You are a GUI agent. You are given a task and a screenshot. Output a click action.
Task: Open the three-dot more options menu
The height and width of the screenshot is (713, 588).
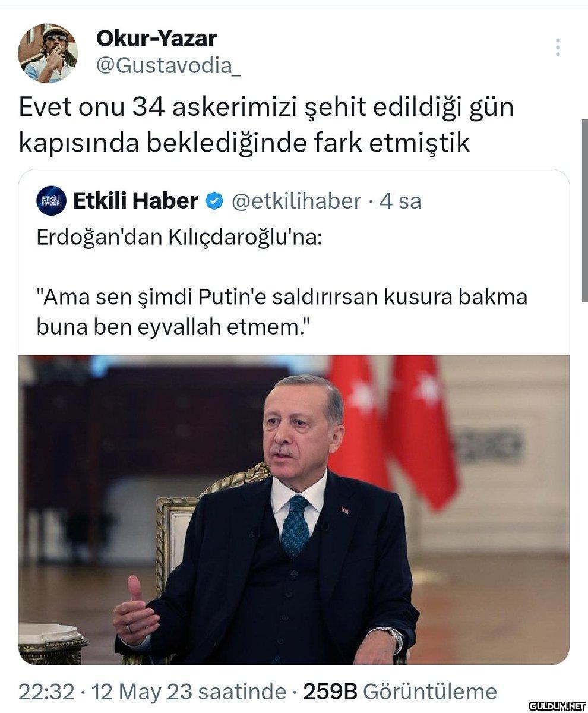(558, 48)
